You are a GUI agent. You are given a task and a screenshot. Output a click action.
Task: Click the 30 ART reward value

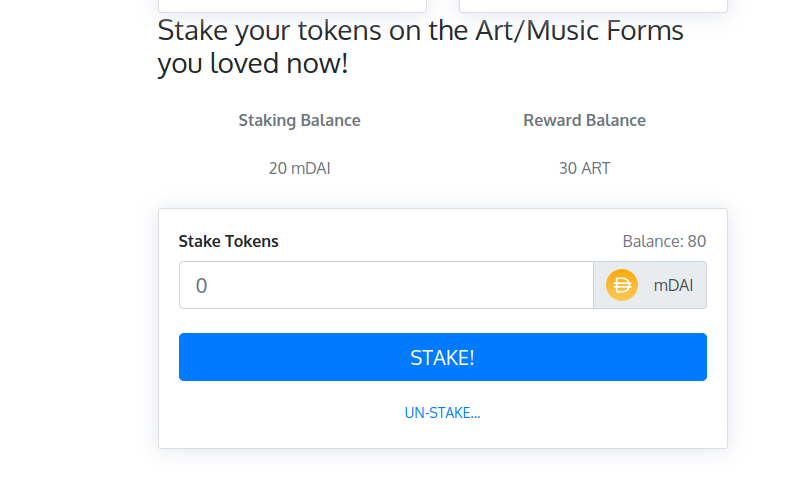[584, 168]
